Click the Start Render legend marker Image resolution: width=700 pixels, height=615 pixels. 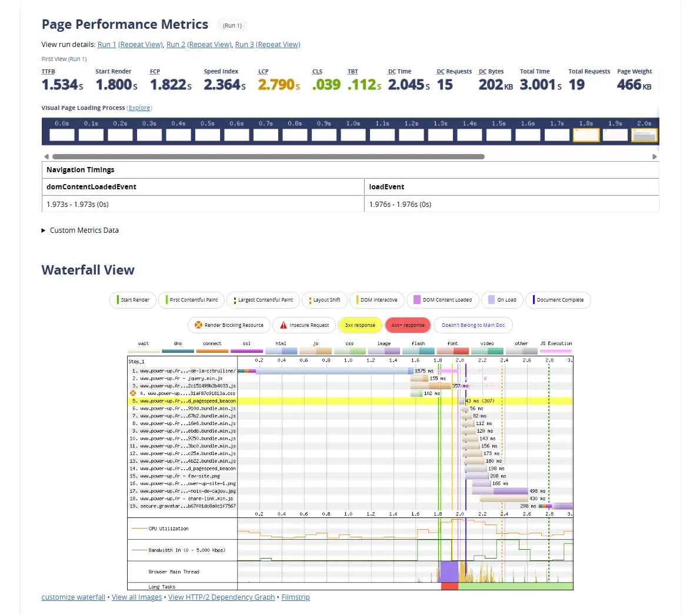pyautogui.click(x=118, y=300)
